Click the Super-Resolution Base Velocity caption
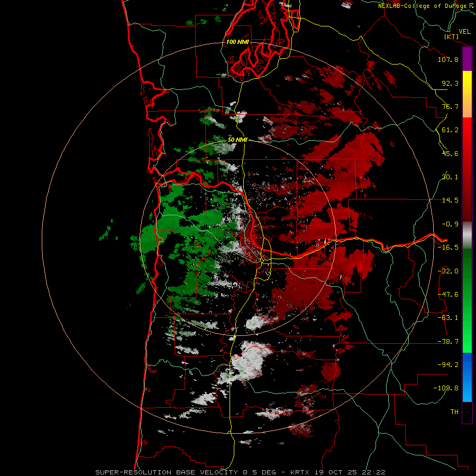Viewport: 476px width, 476px height. (x=240, y=472)
